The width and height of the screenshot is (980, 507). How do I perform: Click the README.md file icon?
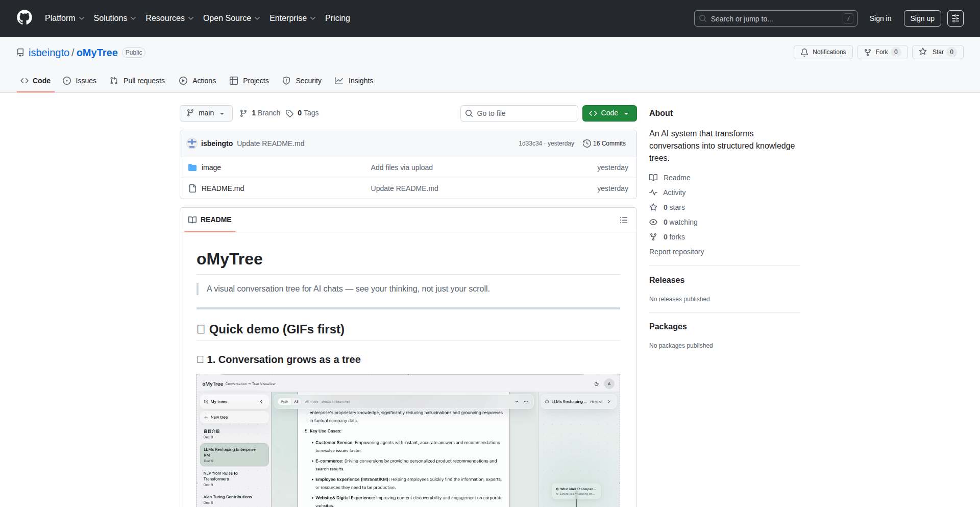click(x=192, y=188)
